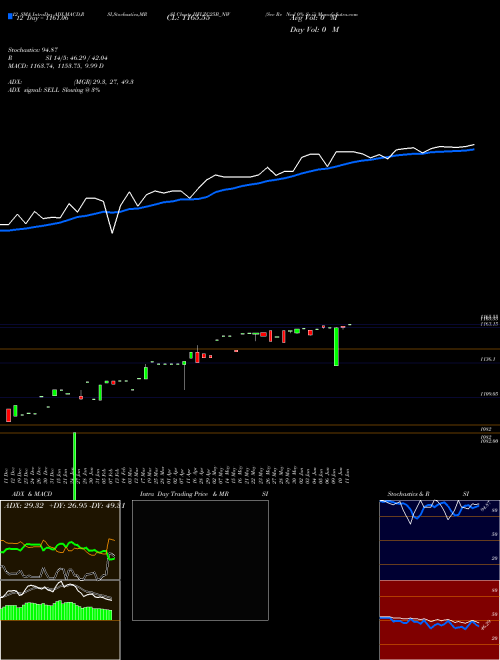The image size is (500, 660).
Task: Click the 'ADX signal: SELL Slowing' text
Action: (x=45, y=90)
